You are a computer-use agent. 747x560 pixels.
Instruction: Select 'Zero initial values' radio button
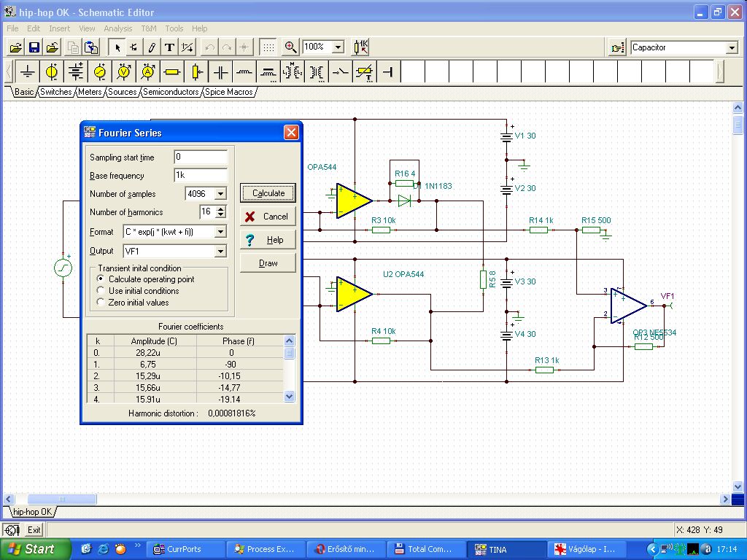click(x=101, y=302)
